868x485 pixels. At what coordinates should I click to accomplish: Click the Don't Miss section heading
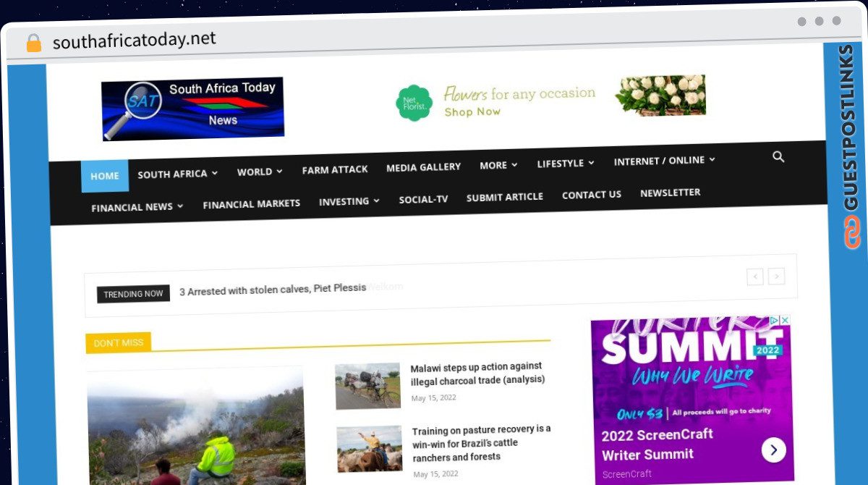click(x=119, y=343)
